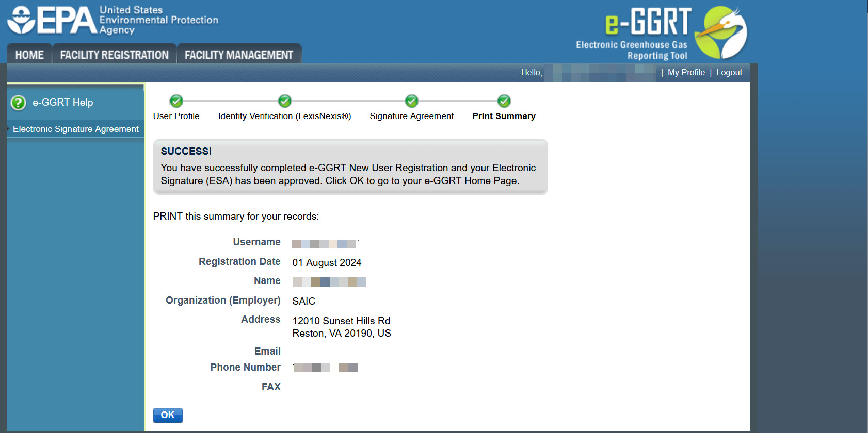Image resolution: width=868 pixels, height=433 pixels.
Task: Click the Organization (Employer) label
Action: pyautogui.click(x=223, y=301)
